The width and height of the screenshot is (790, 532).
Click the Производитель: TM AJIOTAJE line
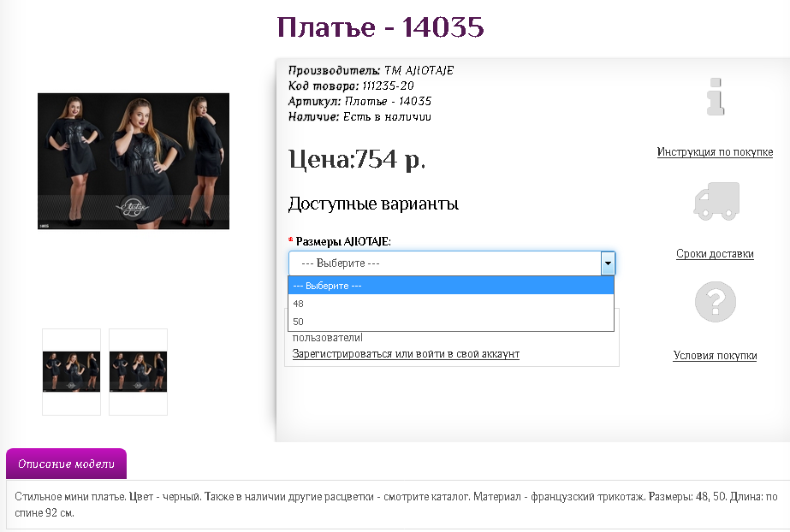tap(371, 70)
